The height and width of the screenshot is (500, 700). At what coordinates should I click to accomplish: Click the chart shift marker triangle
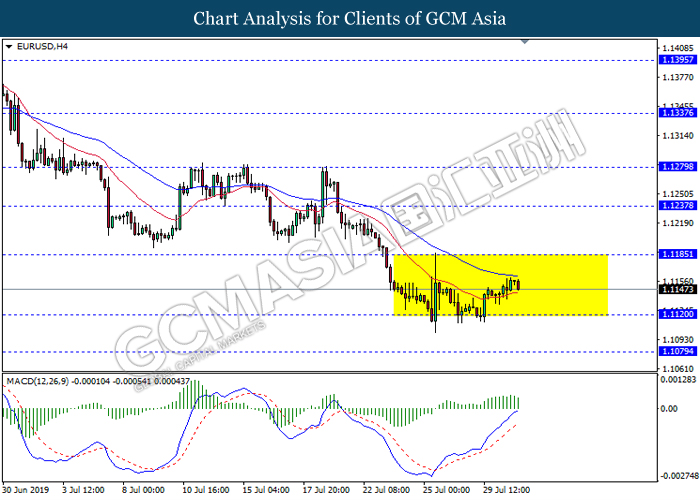point(525,42)
